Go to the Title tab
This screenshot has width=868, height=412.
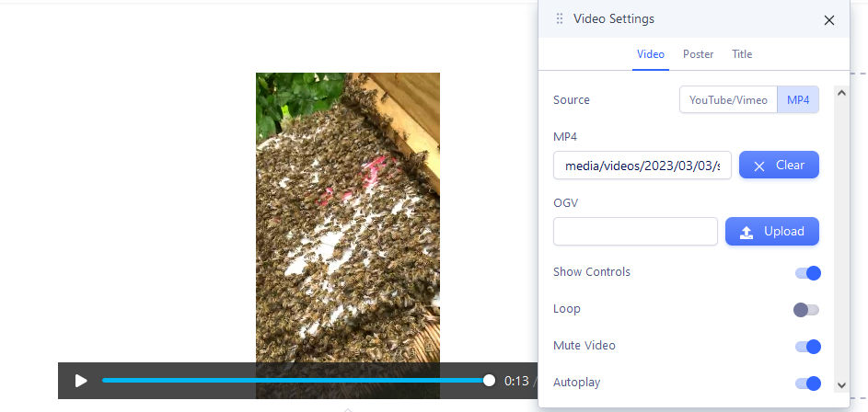pos(742,54)
